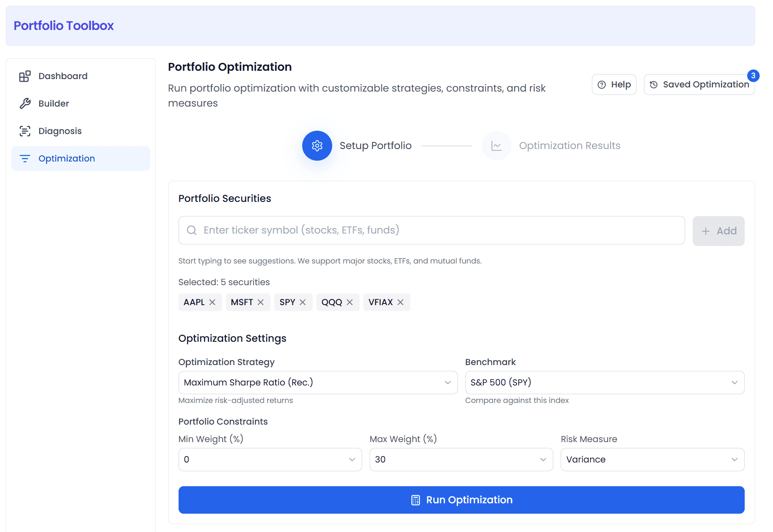Click the calculator icon on Run Optimization

pos(415,500)
